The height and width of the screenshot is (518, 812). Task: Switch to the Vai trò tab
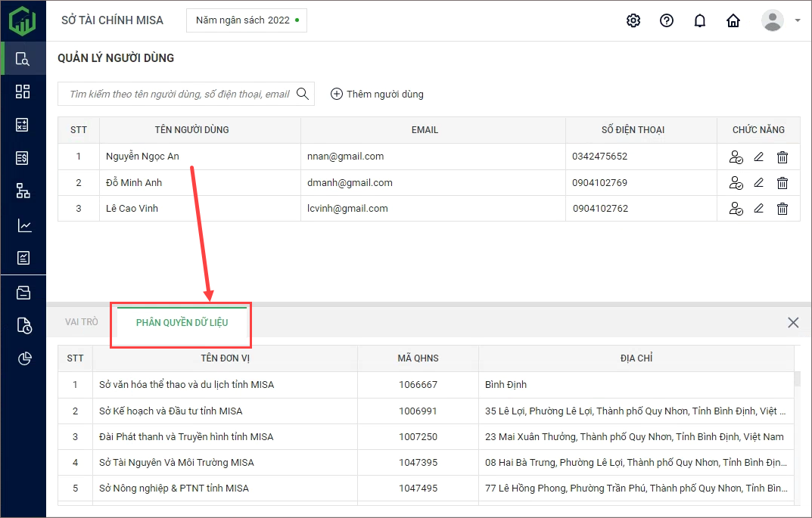tap(82, 322)
